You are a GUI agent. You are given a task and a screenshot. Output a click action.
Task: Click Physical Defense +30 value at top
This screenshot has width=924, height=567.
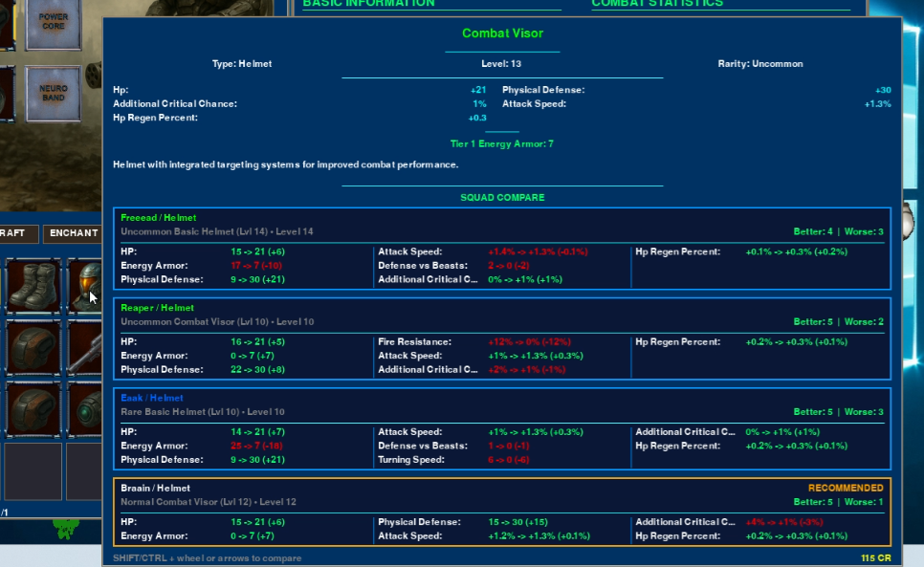(x=883, y=90)
